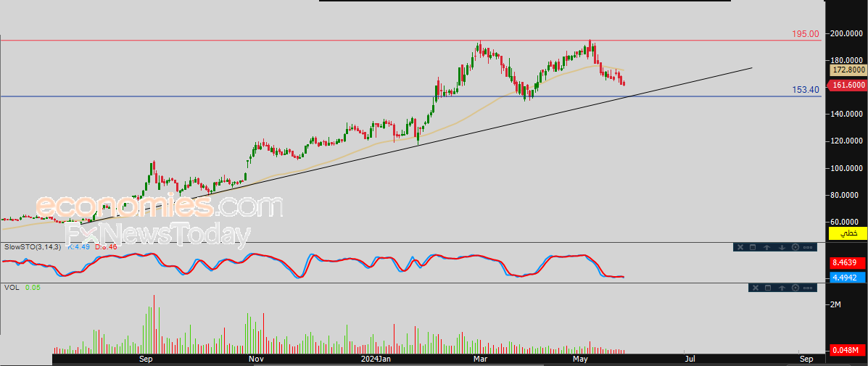Select the SlowSTO(3,14,3) indicator label
Viewport: 868px width, 366px height.
tap(33, 247)
